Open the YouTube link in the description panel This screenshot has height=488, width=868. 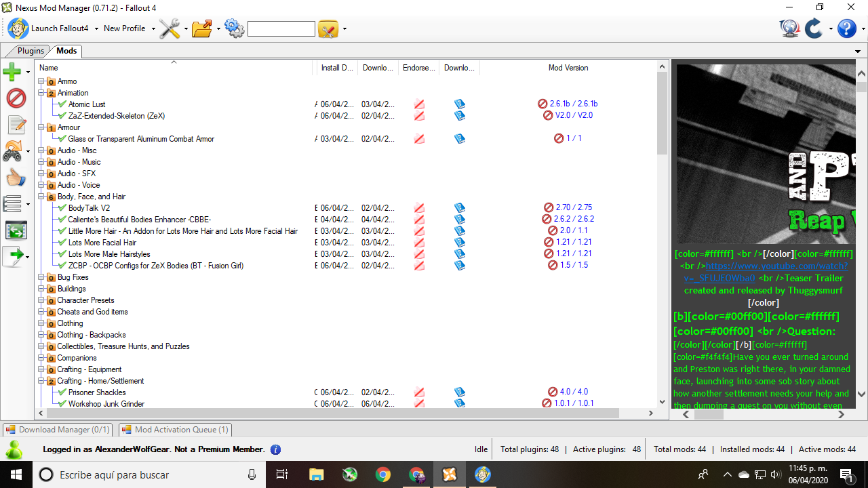coord(766,272)
